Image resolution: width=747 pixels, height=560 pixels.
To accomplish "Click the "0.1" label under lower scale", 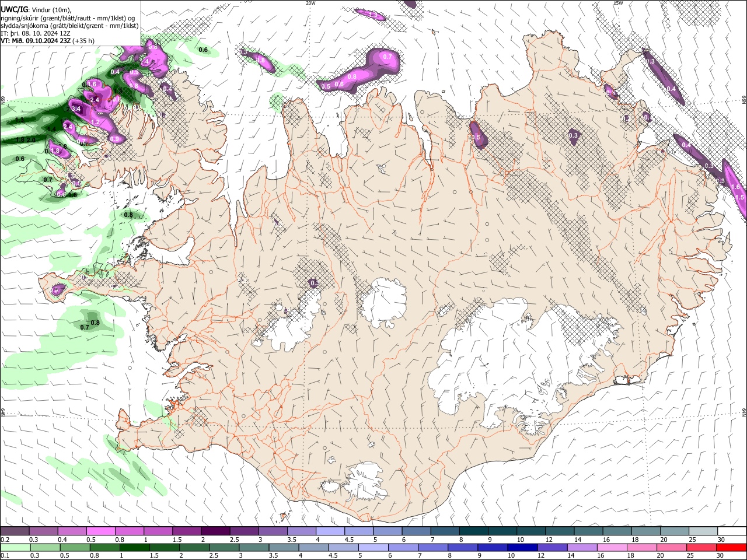I will coord(4,556).
